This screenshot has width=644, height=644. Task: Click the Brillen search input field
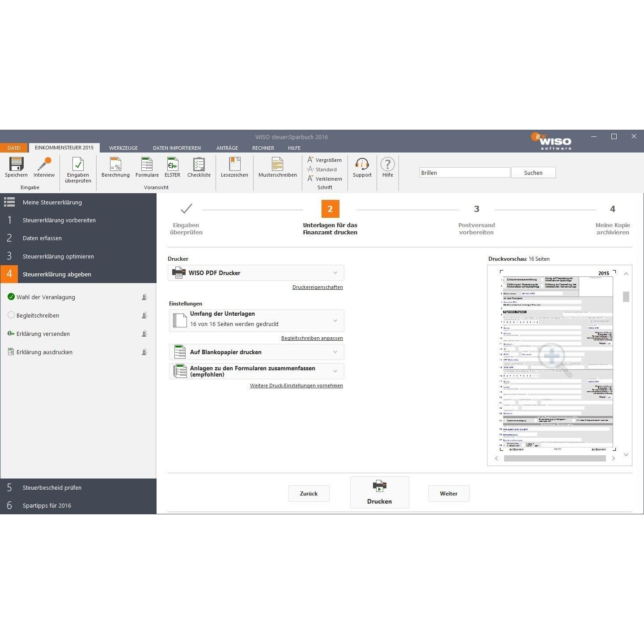[465, 173]
